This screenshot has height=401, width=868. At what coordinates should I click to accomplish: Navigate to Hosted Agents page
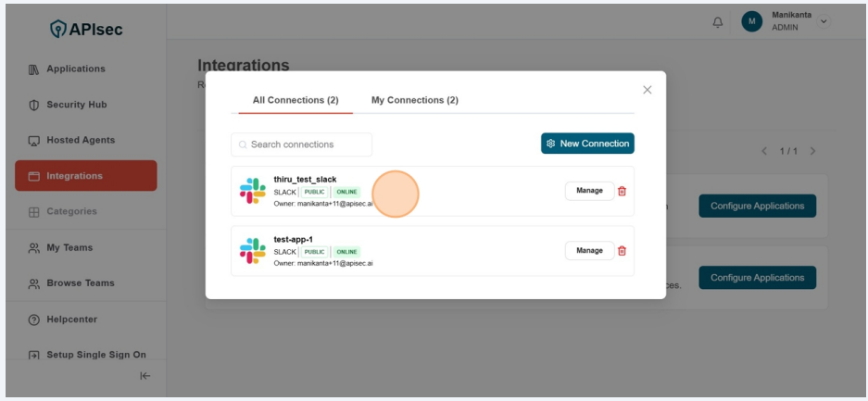tap(81, 140)
